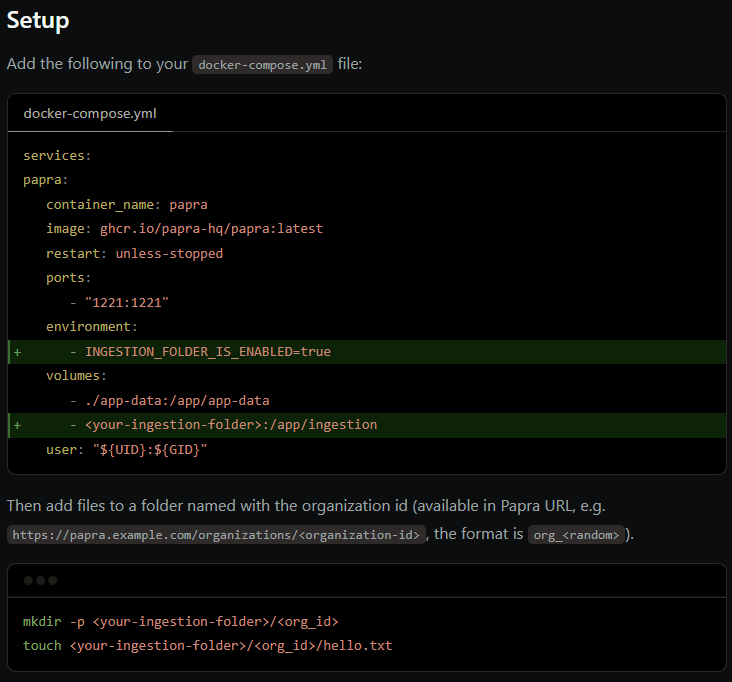Click the mkdir -p command line
This screenshot has width=732, height=682.
pos(180,622)
